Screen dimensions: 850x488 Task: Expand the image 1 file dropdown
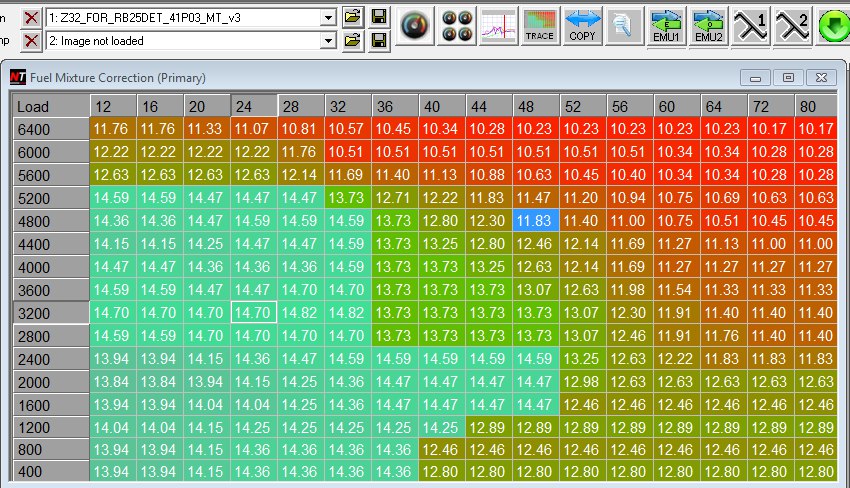(x=329, y=18)
